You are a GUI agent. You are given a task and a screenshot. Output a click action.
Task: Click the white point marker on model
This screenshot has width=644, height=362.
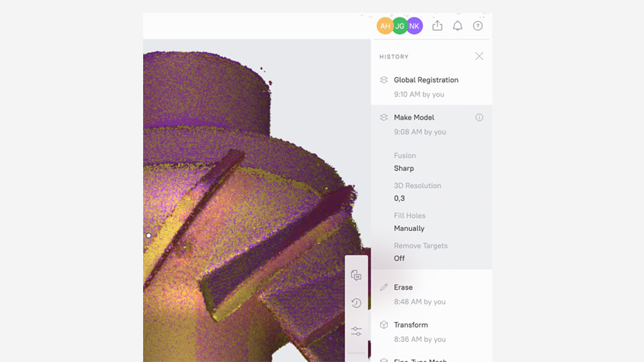(148, 235)
